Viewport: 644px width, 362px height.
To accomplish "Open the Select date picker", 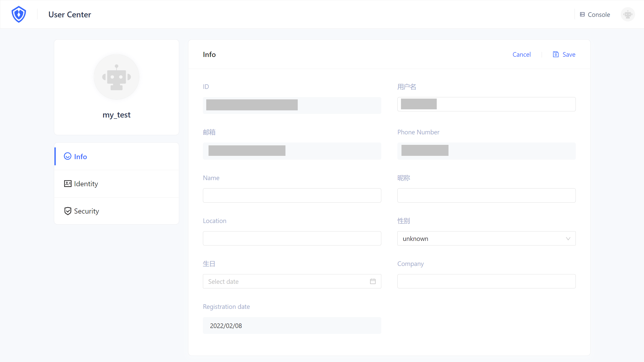I will pos(286,282).
